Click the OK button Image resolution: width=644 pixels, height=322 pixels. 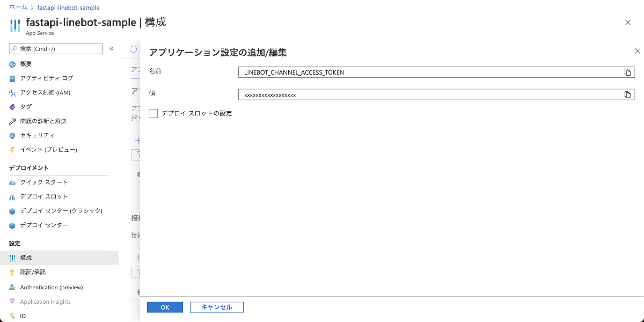click(165, 307)
